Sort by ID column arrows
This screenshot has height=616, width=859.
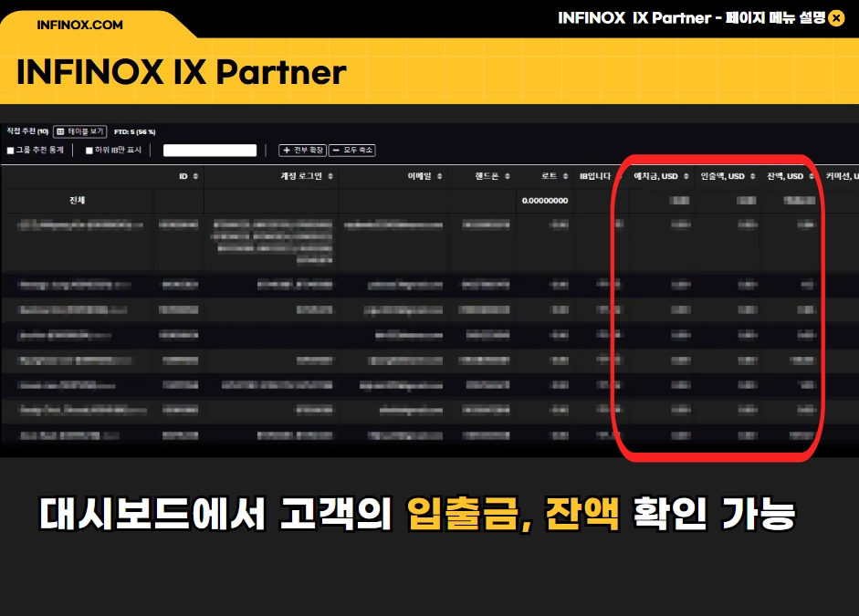pyautogui.click(x=195, y=176)
